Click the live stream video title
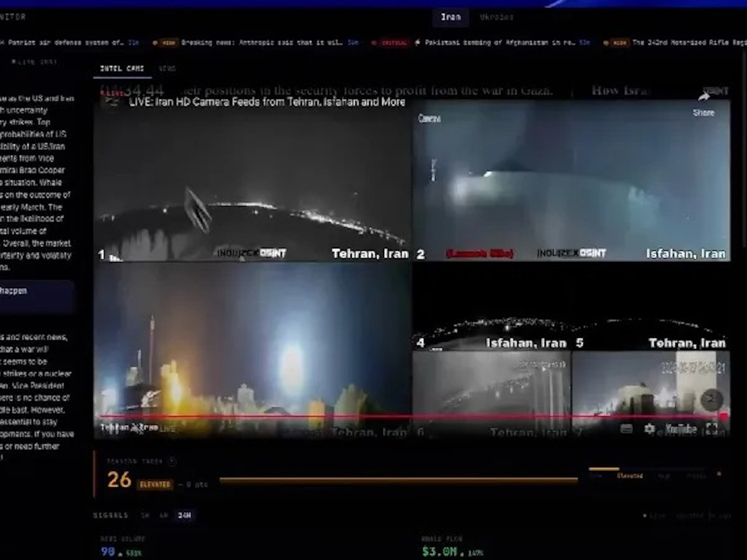The image size is (747, 560). tap(266, 102)
